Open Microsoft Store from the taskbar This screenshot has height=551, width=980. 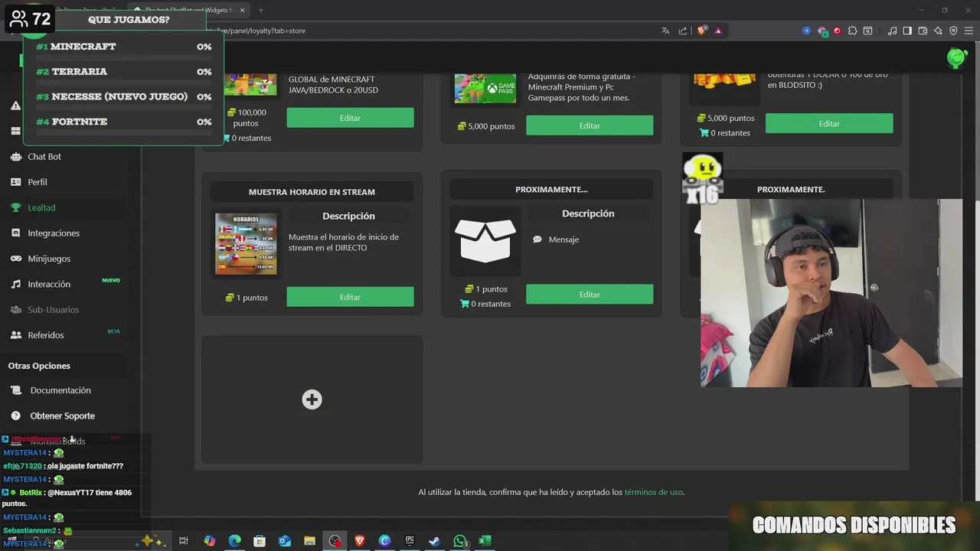point(260,541)
